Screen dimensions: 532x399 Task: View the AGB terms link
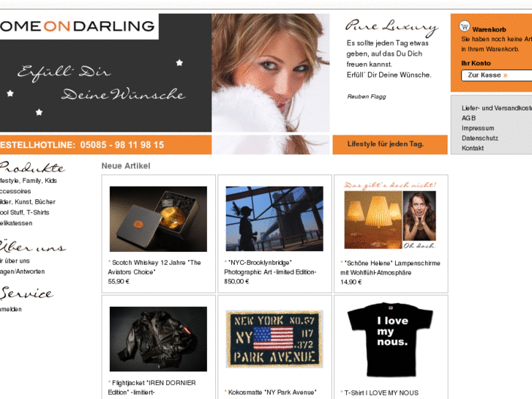click(x=468, y=118)
